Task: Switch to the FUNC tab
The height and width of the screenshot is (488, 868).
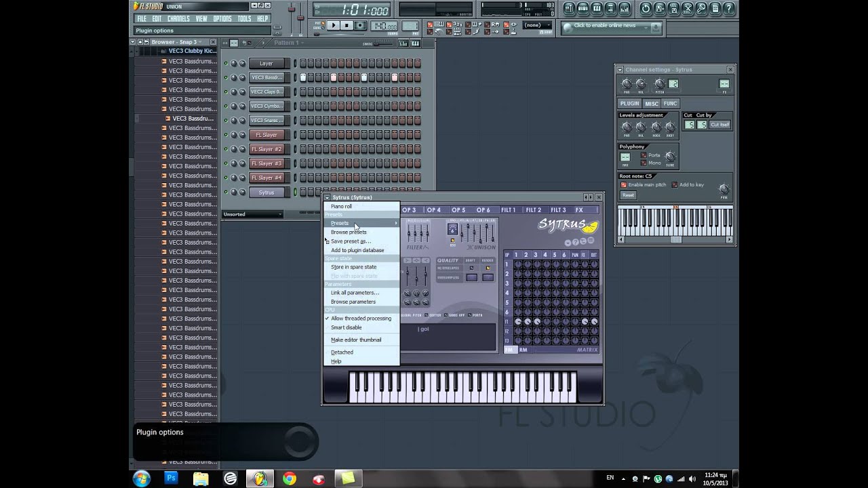Action: click(670, 104)
